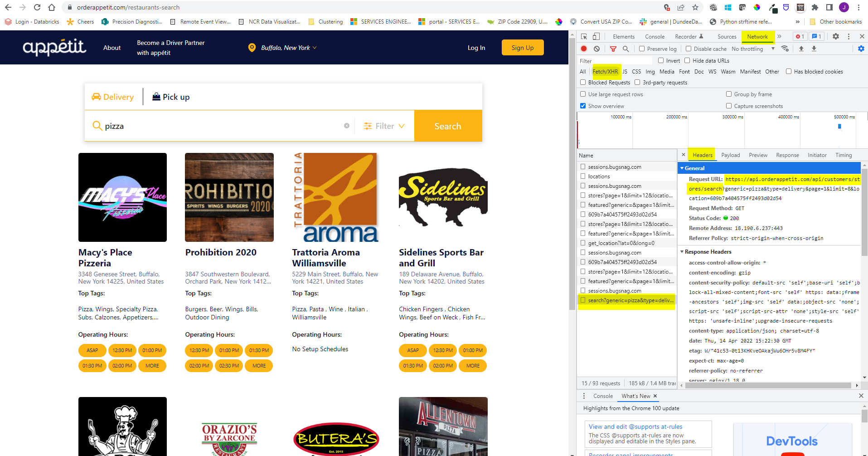Image resolution: width=868 pixels, height=456 pixels.
Task: Click the Sign Up button
Action: (x=523, y=48)
